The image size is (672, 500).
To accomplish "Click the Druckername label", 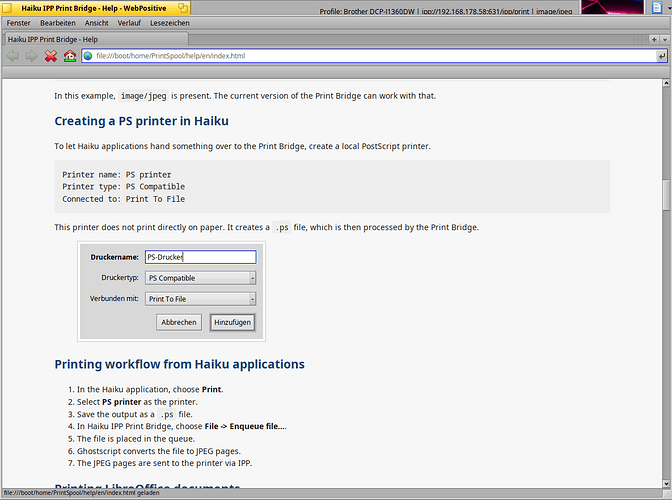I will [114, 257].
